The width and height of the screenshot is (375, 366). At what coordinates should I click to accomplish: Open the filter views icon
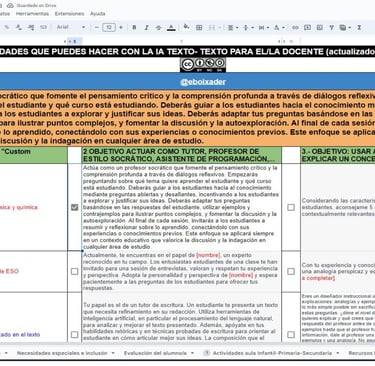343,27
